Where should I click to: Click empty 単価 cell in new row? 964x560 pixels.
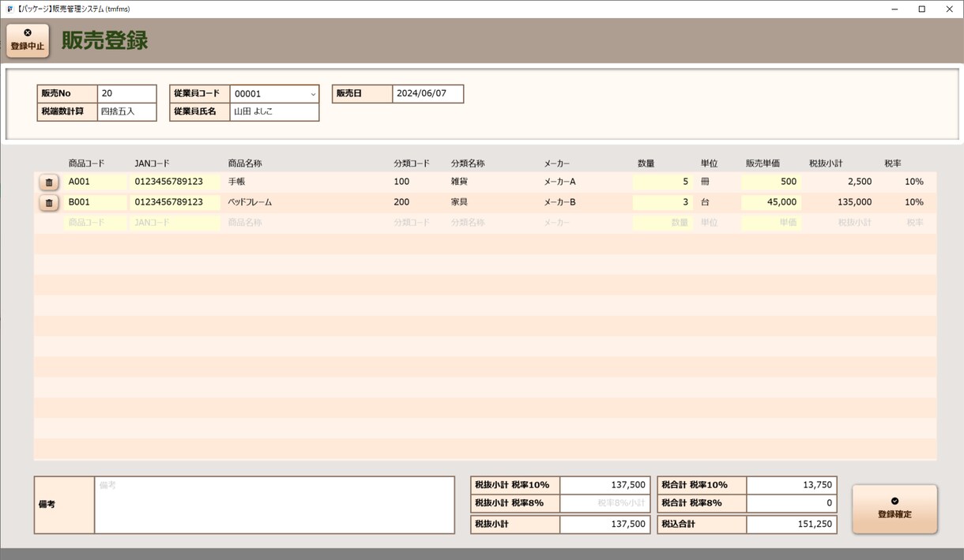(770, 223)
